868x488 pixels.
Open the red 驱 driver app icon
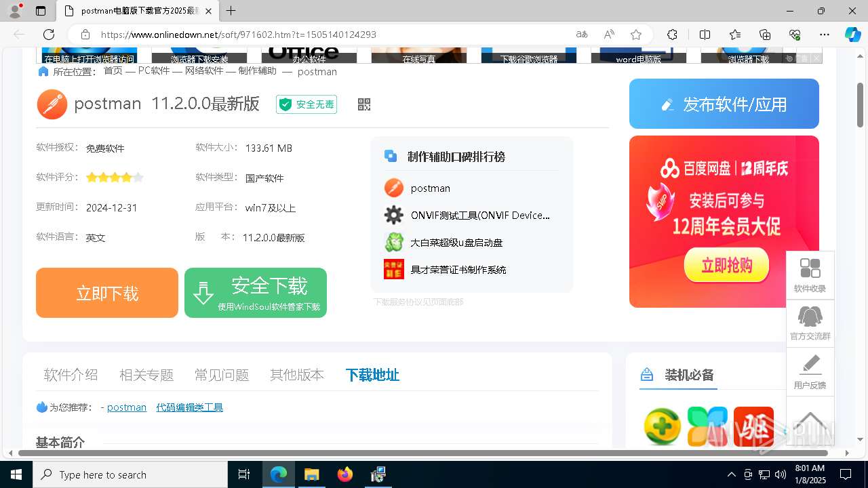coord(753,426)
